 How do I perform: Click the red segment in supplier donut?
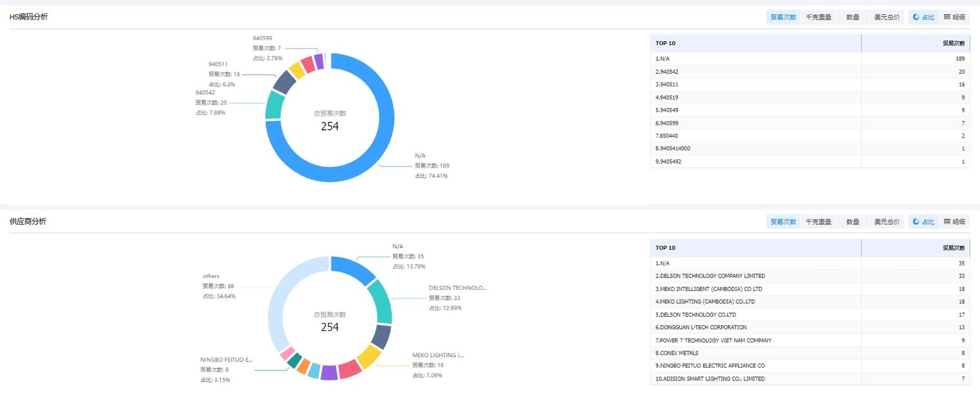pos(350,369)
